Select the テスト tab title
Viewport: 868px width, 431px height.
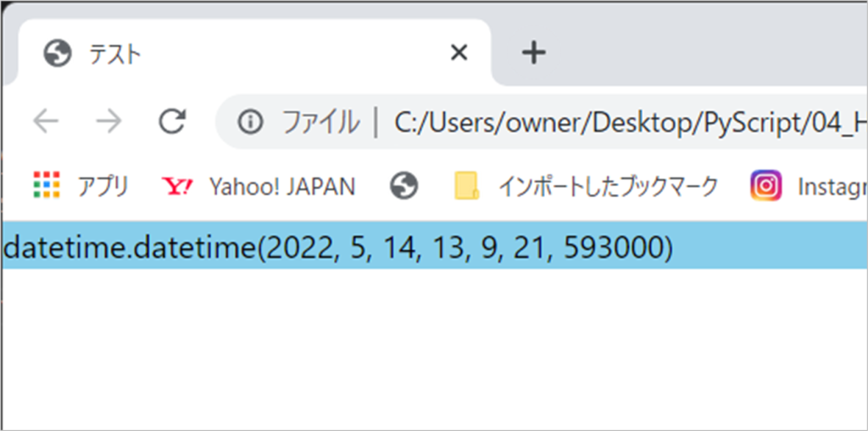(115, 55)
